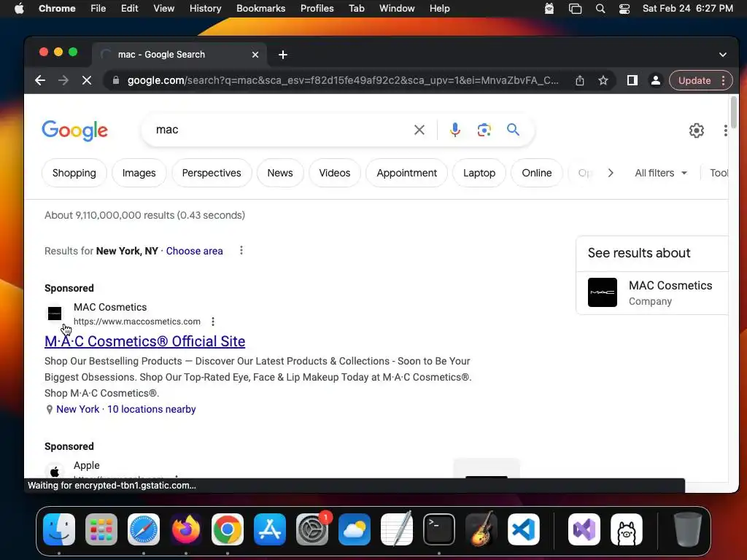Launch Visual Studio Code from the Dock
The height and width of the screenshot is (560, 747).
524,529
